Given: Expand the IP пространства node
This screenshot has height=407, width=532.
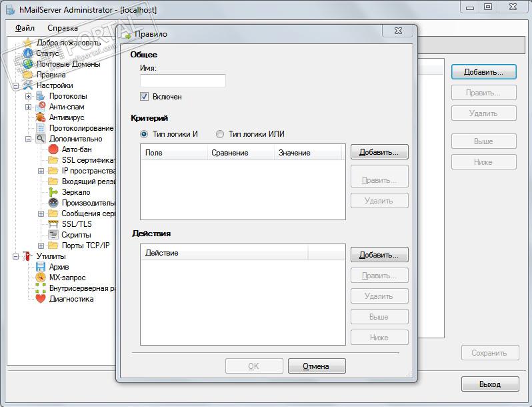Looking at the screenshot, I should click(41, 171).
